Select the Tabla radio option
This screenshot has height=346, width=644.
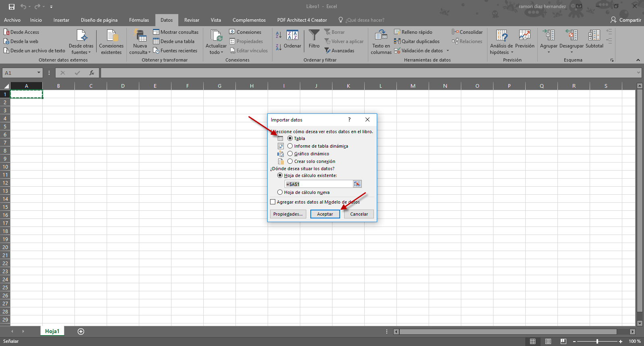coord(290,138)
